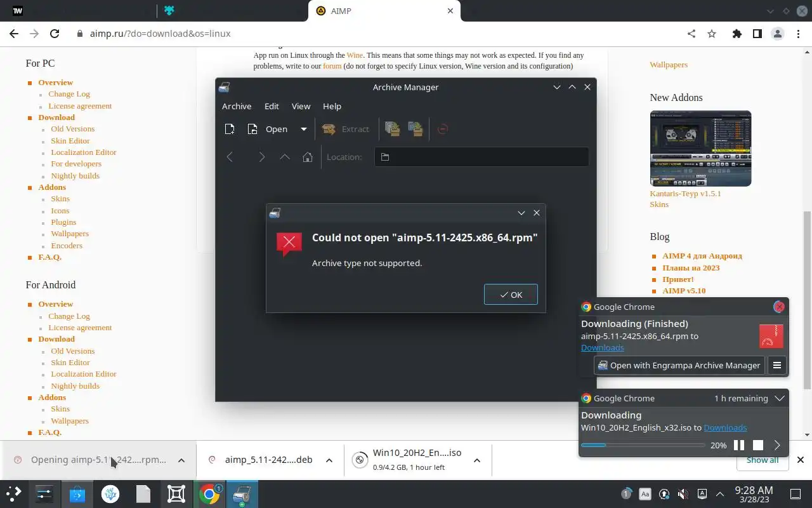Open the application launcher in taskbar
Image resolution: width=812 pixels, height=508 pixels.
click(14, 494)
